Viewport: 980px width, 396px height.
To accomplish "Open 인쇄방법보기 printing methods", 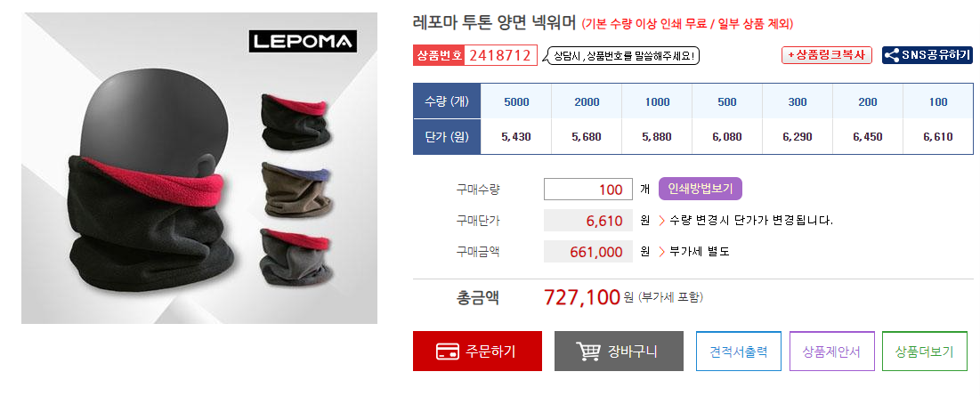I will [x=700, y=189].
